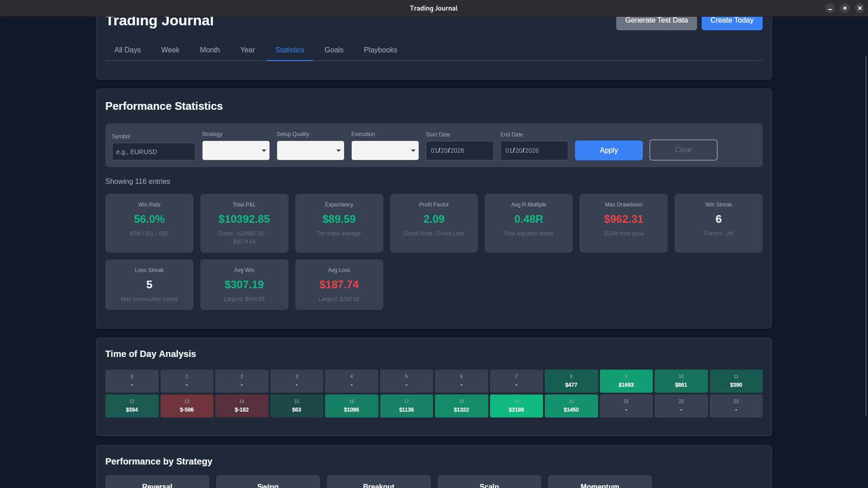
Task: Select the Month view tab
Action: click(x=210, y=50)
